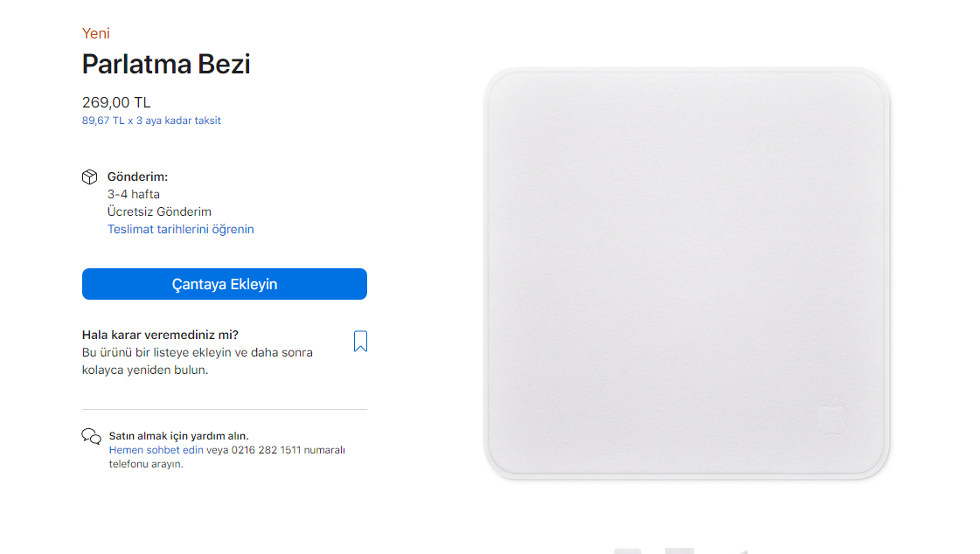Click the 3-4 hafta delivery estimate
Image resolution: width=980 pixels, height=554 pixels.
(134, 194)
